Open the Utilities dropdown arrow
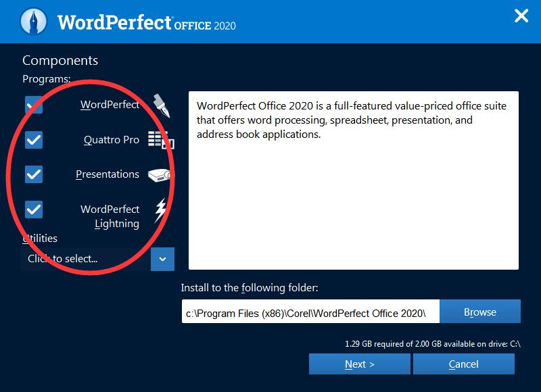The height and width of the screenshot is (392, 541). [162, 259]
